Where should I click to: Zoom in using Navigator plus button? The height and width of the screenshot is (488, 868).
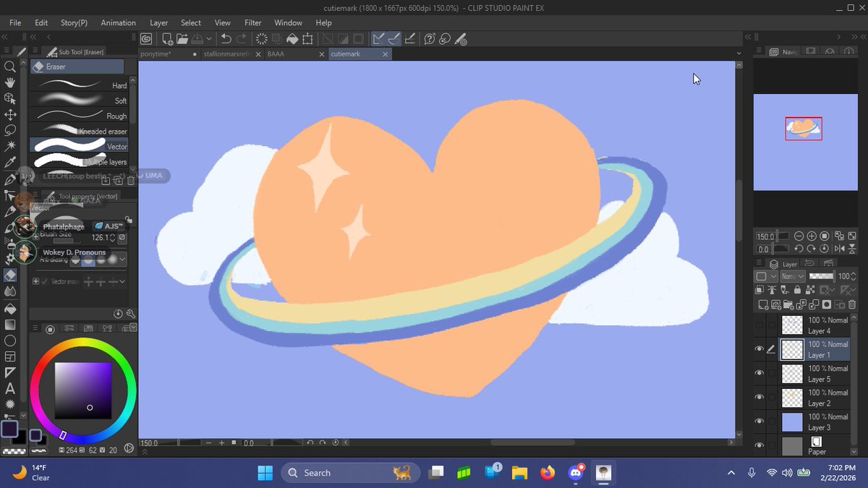(x=812, y=236)
